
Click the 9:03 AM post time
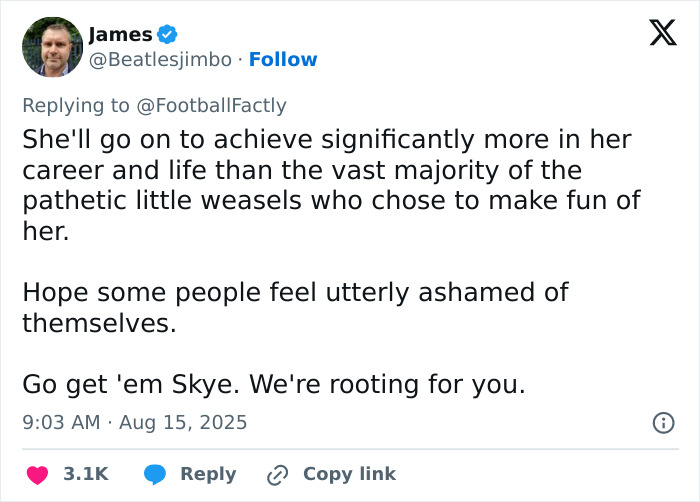tap(61, 423)
